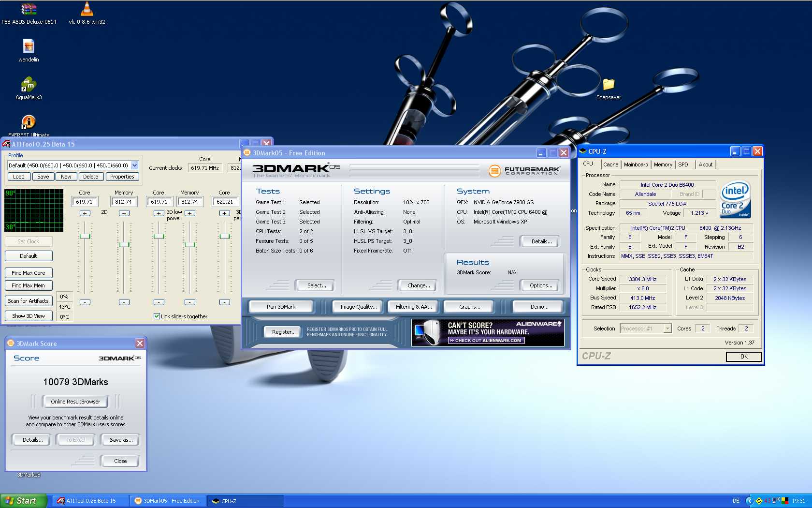
Task: Click Register button in 3DMark05
Action: [x=284, y=332]
